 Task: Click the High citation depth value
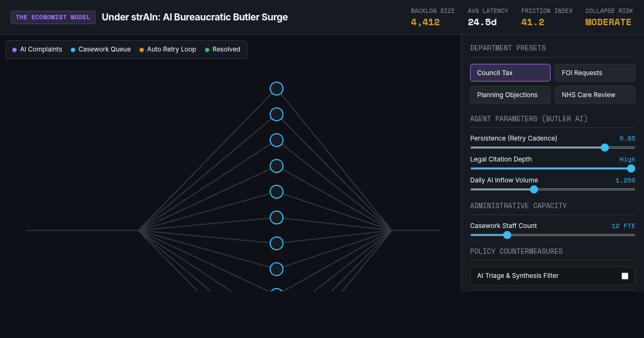click(x=627, y=159)
